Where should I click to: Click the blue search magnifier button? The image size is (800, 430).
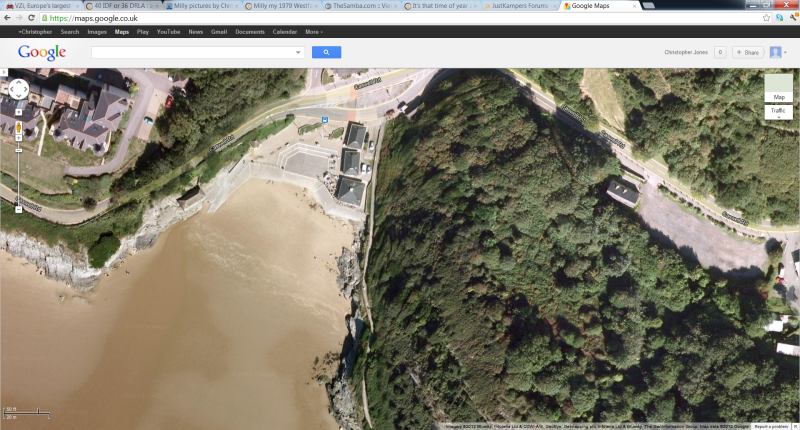pyautogui.click(x=326, y=52)
